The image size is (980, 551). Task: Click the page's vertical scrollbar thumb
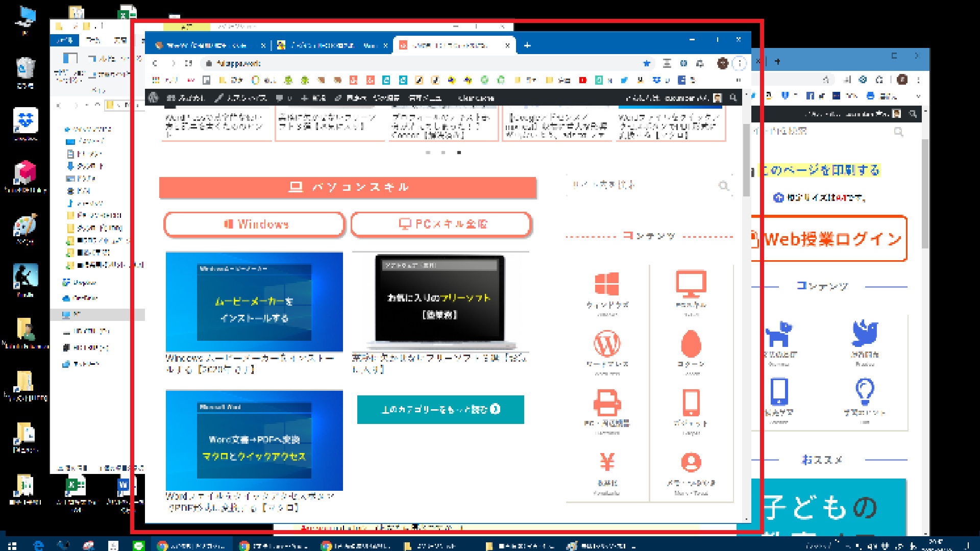[x=746, y=161]
